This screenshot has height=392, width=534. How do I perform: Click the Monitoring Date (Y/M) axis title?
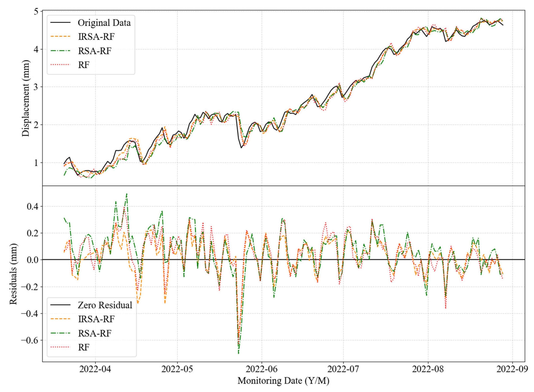(x=283, y=381)
